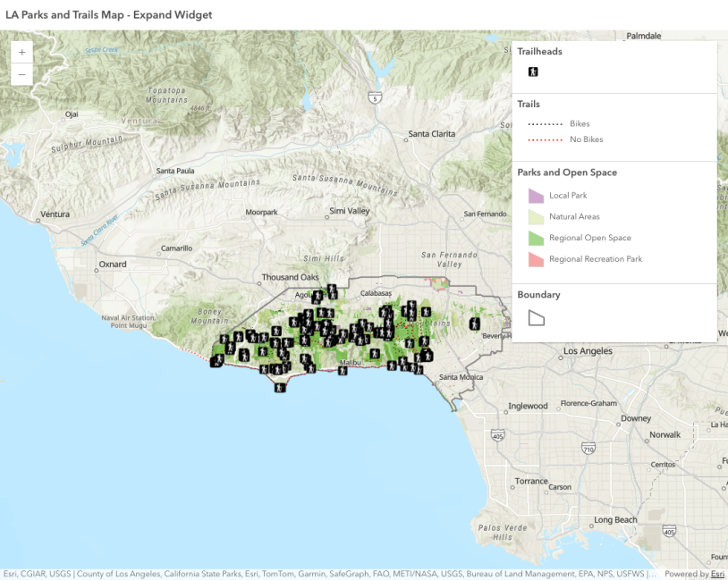Click the Route 710 highway shield
728x580 pixels.
pyautogui.click(x=587, y=449)
